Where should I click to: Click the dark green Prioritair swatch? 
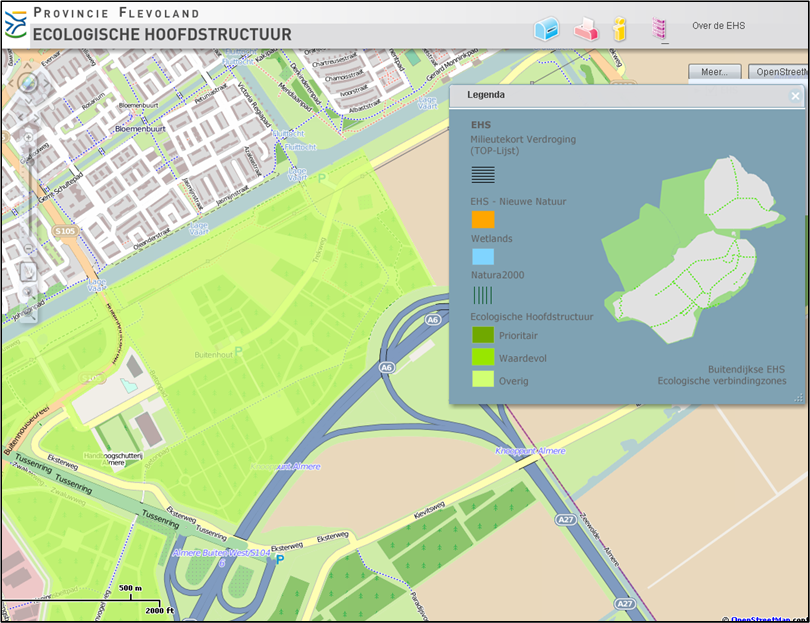pyautogui.click(x=483, y=335)
